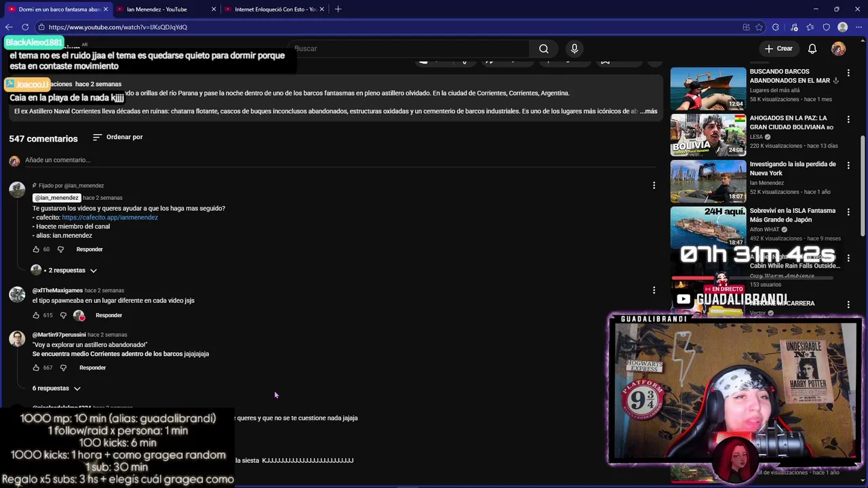Reply to the @xlTheMaxigames comment

[108, 315]
